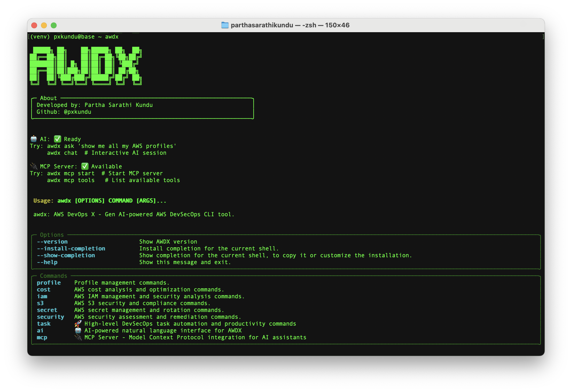Click the security command name
This screenshot has width=572, height=392.
pos(51,317)
